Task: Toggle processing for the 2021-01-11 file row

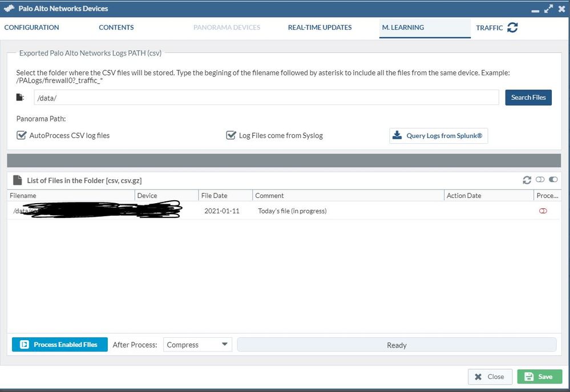Action: pos(543,211)
